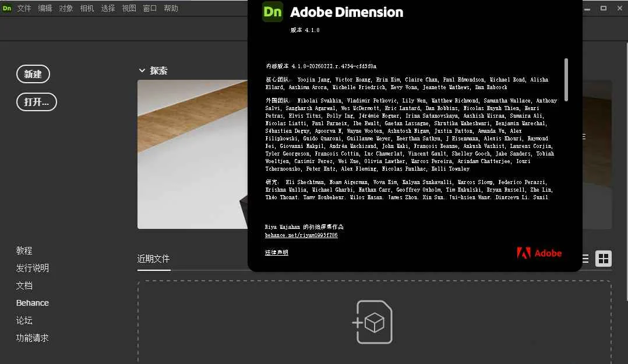The image size is (628, 364).
Task: Open the 选择 menu
Action: coord(108,8)
